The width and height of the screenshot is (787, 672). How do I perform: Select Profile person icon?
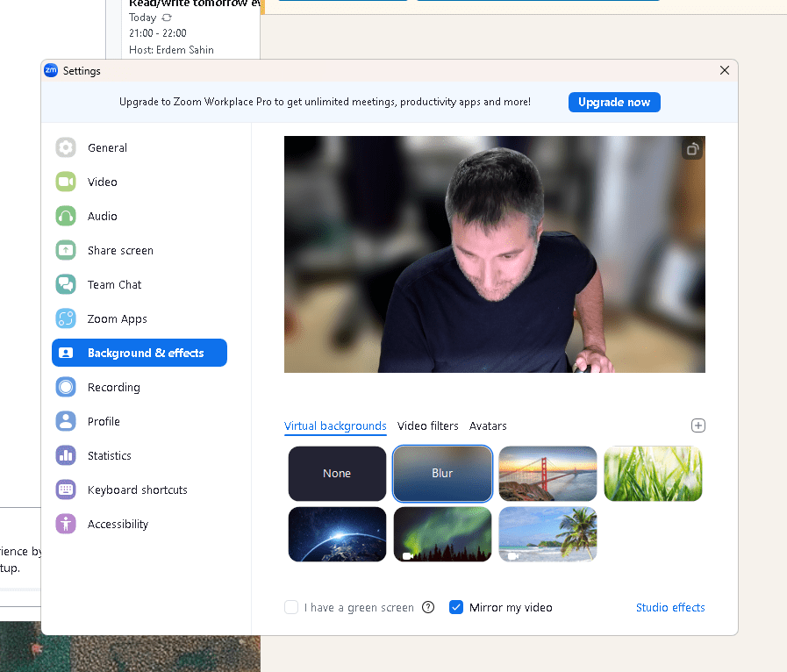click(x=66, y=421)
